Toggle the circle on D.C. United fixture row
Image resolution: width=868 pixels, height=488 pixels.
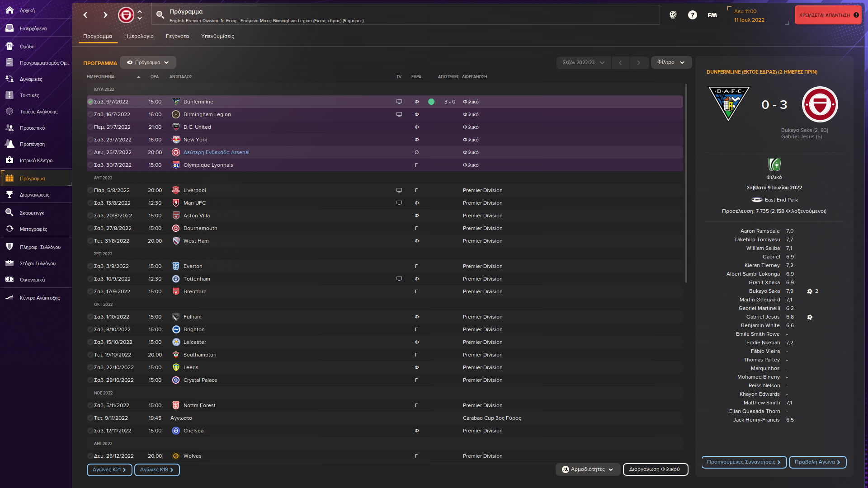coord(90,127)
